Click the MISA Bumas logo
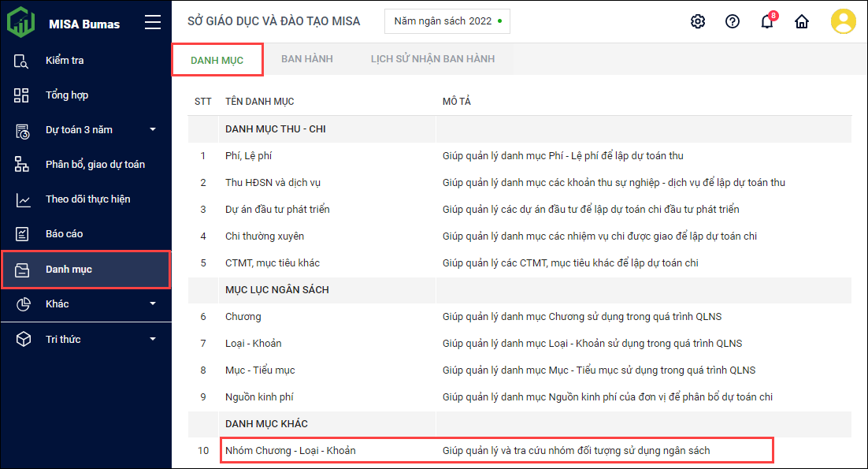868x469 pixels. pyautogui.click(x=21, y=22)
